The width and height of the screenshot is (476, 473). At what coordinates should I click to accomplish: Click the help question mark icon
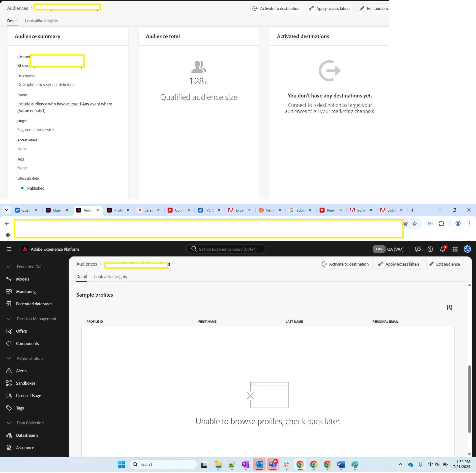[430, 249]
